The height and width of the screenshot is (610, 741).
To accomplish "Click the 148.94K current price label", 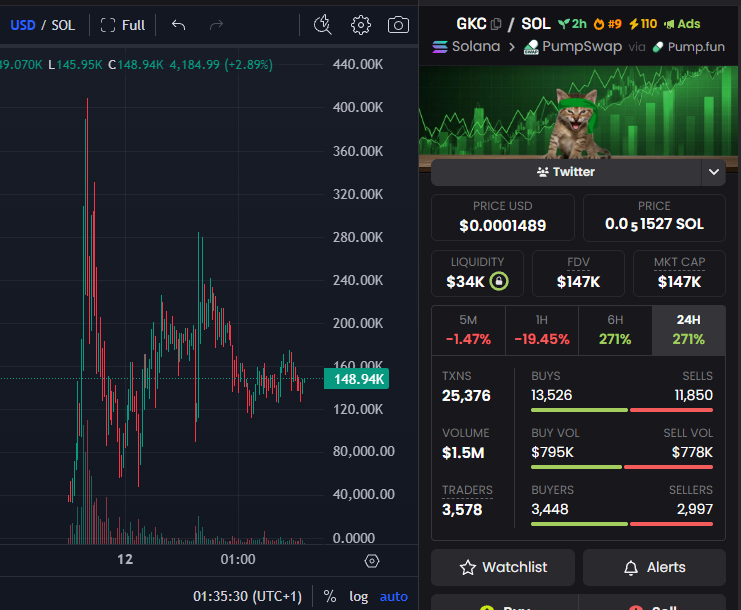I will [x=356, y=378].
